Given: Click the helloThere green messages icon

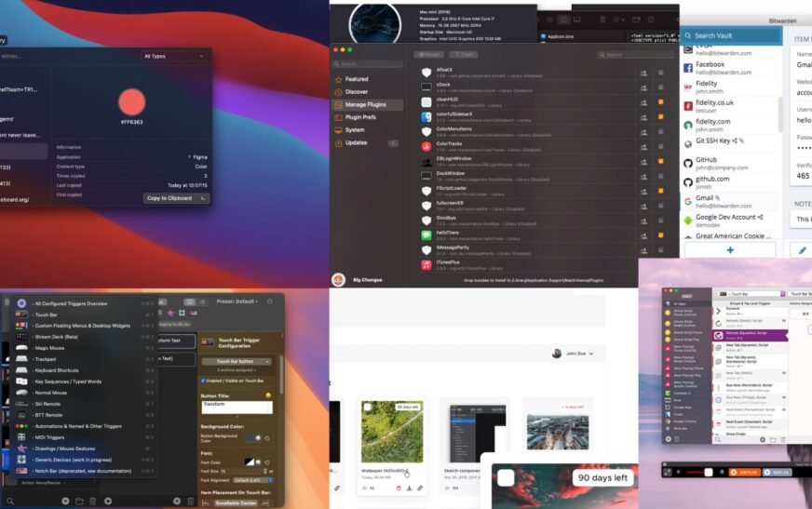Looking at the screenshot, I should (x=426, y=235).
